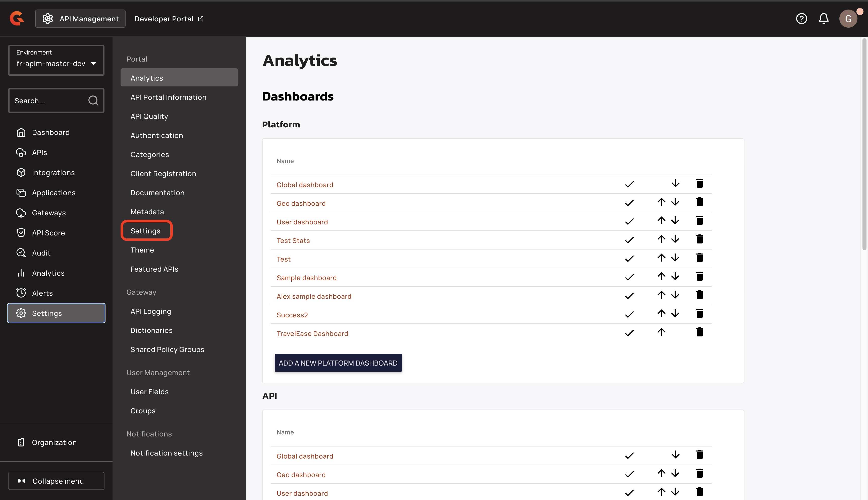Go to API Score in sidebar
The width and height of the screenshot is (868, 500).
click(48, 233)
